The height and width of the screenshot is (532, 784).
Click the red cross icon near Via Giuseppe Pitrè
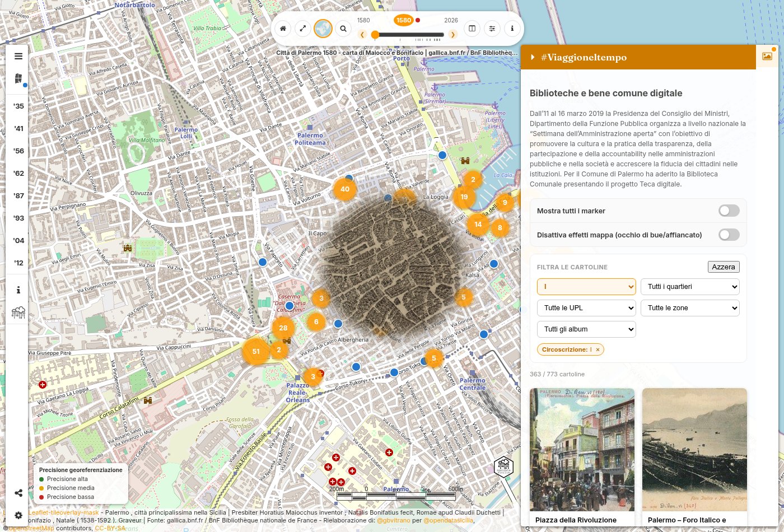[x=43, y=384]
